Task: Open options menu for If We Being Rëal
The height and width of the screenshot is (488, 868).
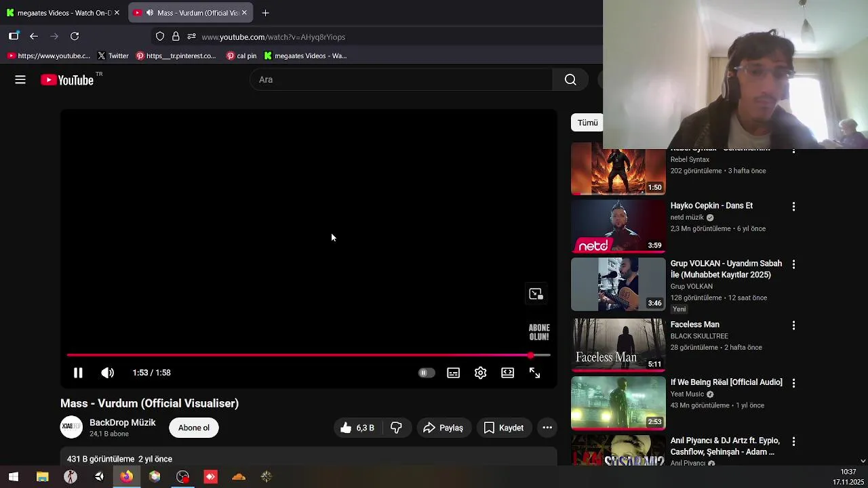Action: click(793, 383)
